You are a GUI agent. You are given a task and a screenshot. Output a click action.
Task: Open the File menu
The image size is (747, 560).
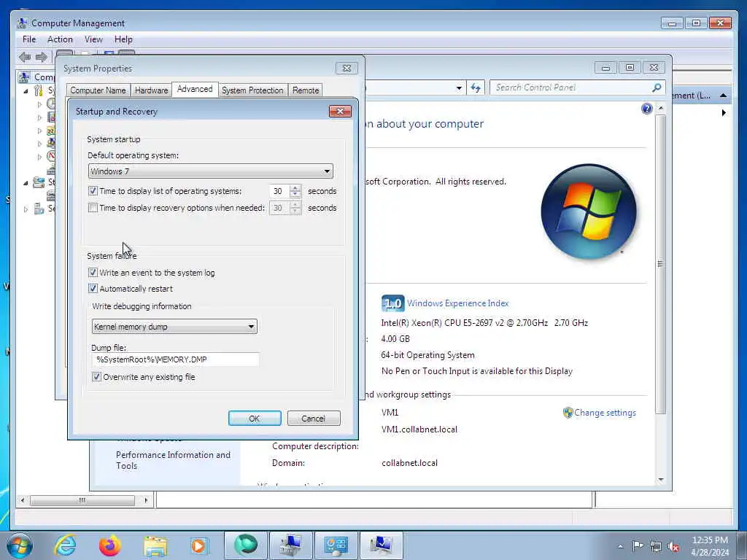click(29, 39)
